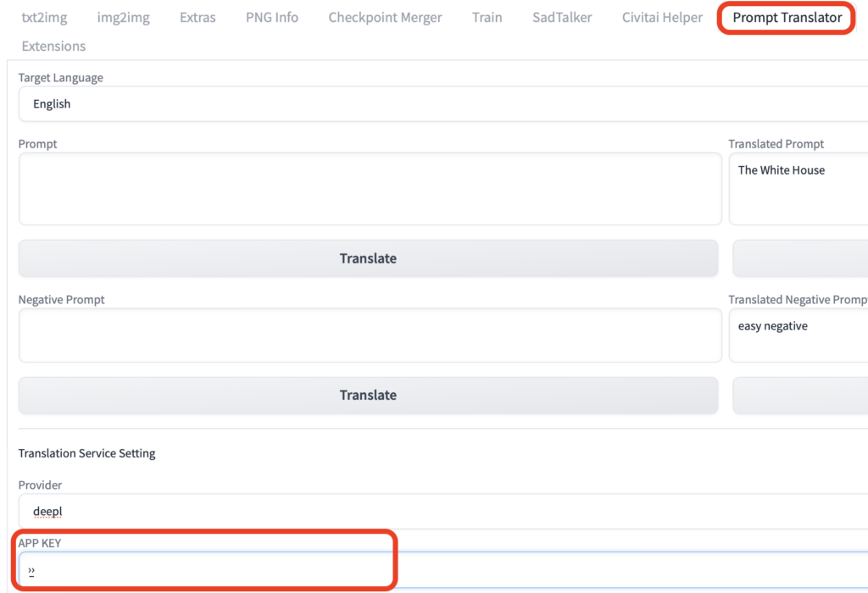Open the img2img tab
Screen dimensions: 868x593
[x=123, y=17]
